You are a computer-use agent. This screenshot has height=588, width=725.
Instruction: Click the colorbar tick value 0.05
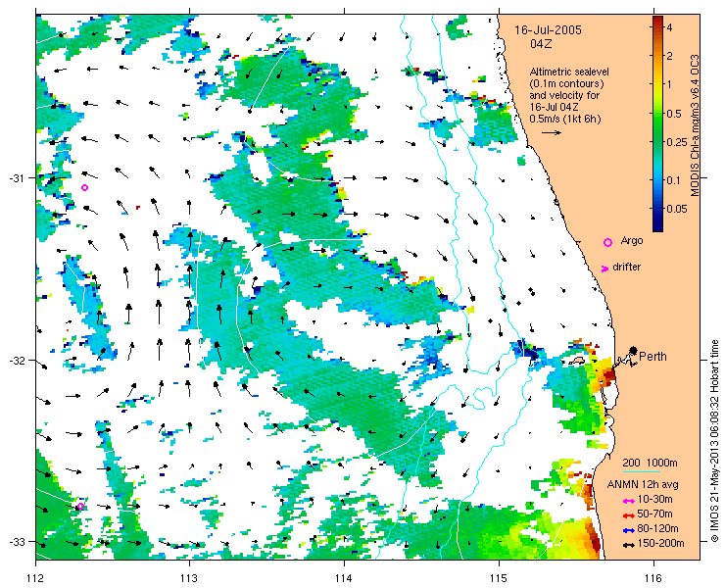coord(676,209)
